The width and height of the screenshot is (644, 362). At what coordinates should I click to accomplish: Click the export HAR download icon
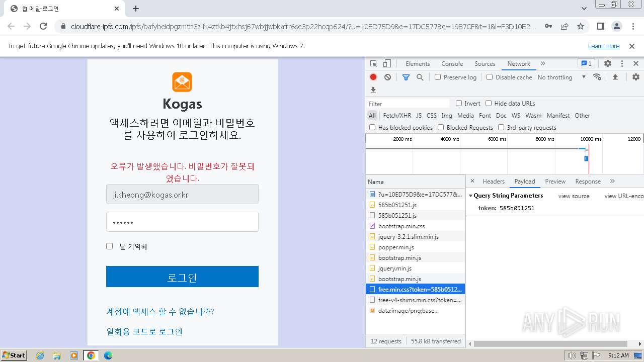(373, 90)
